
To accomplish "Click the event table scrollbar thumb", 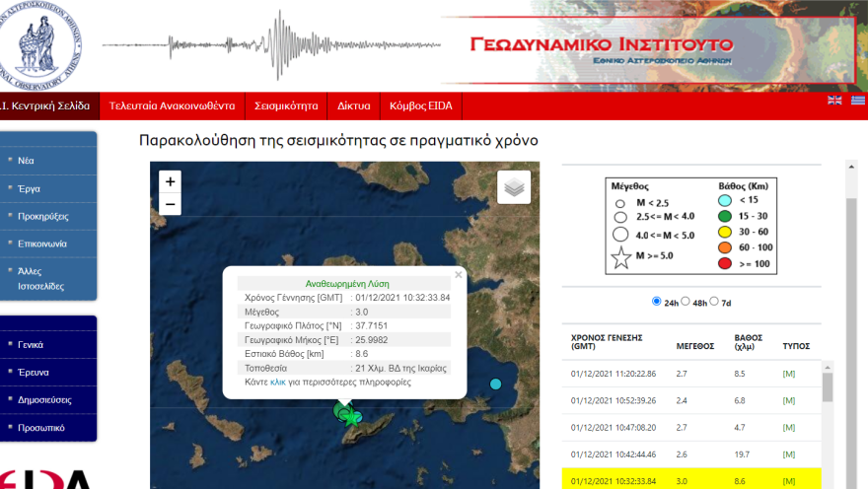I will [x=828, y=387].
